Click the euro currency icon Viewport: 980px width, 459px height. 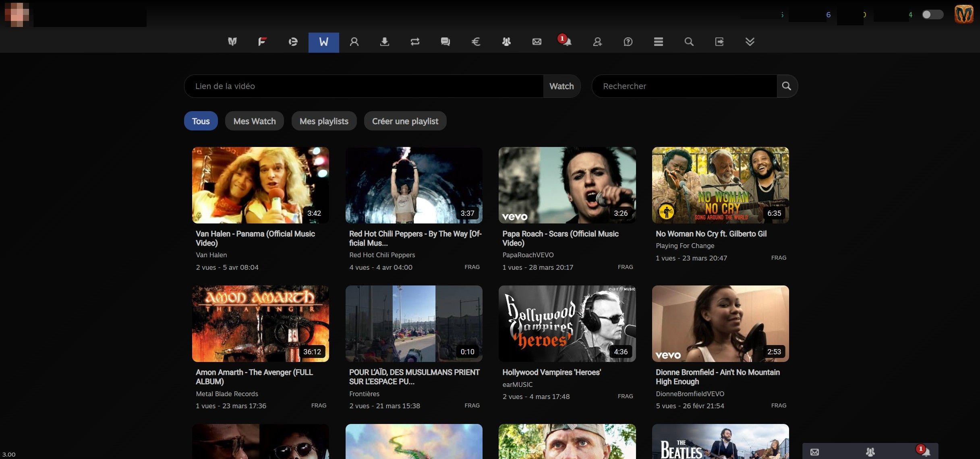pos(476,41)
